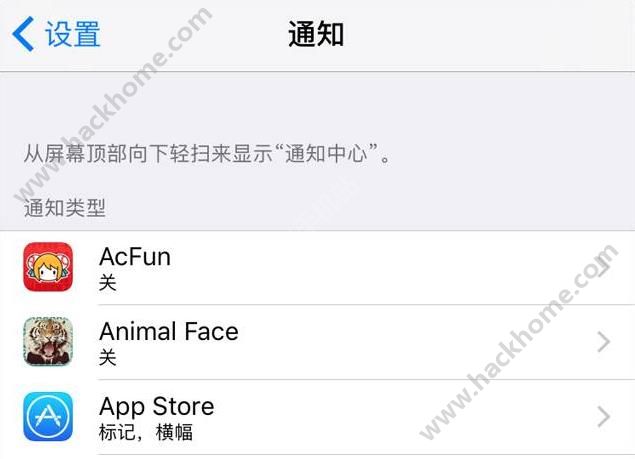The width and height of the screenshot is (635, 459).
Task: Select the AcFun name label
Action: [135, 257]
